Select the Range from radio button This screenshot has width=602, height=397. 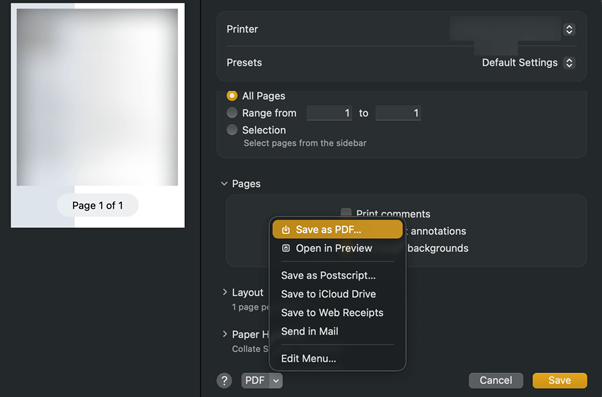[232, 113]
